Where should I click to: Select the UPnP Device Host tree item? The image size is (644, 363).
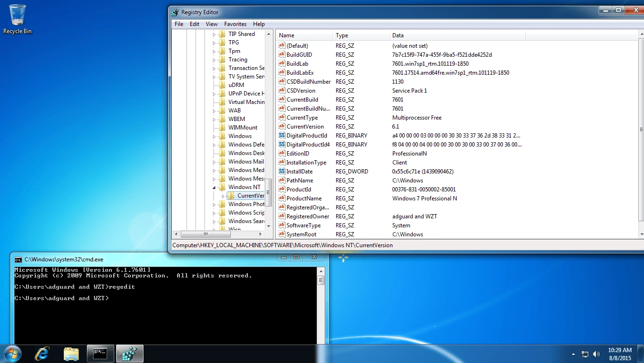pyautogui.click(x=246, y=94)
